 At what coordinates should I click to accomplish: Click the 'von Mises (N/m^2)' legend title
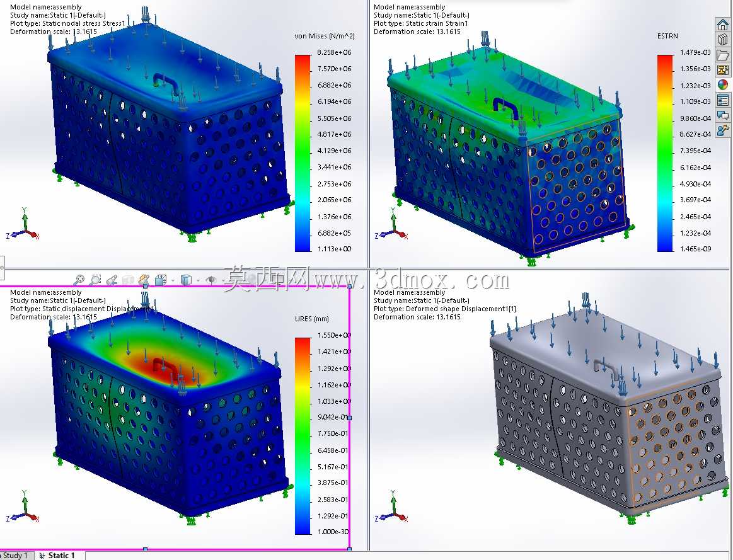click(325, 36)
